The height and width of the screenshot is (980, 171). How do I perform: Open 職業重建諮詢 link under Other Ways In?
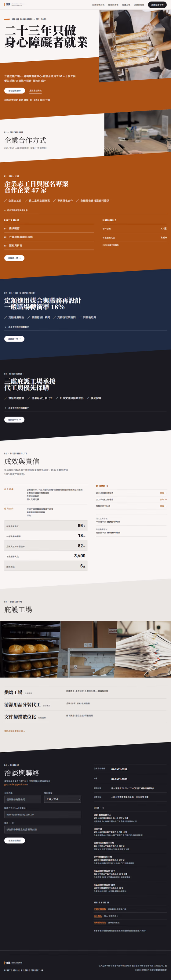(x=100, y=923)
